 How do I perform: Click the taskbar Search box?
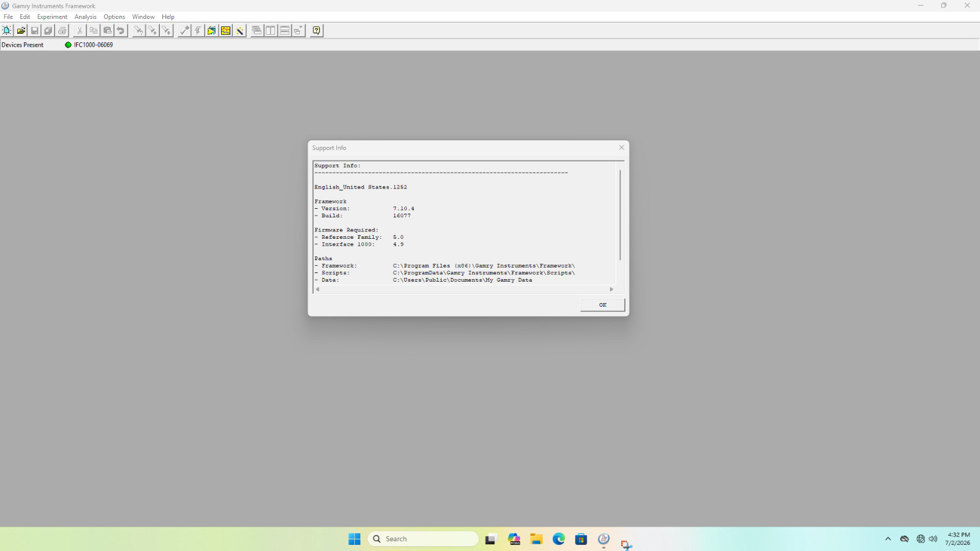[423, 539]
